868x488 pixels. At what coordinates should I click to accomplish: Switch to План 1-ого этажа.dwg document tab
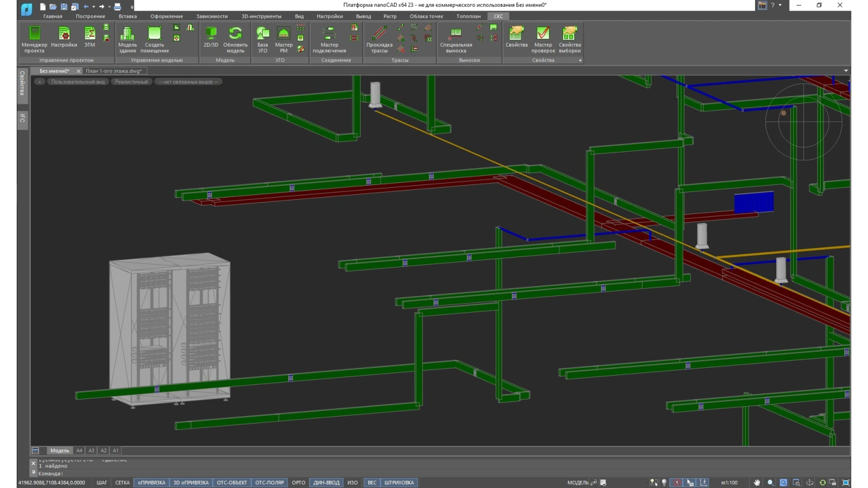[x=114, y=71]
